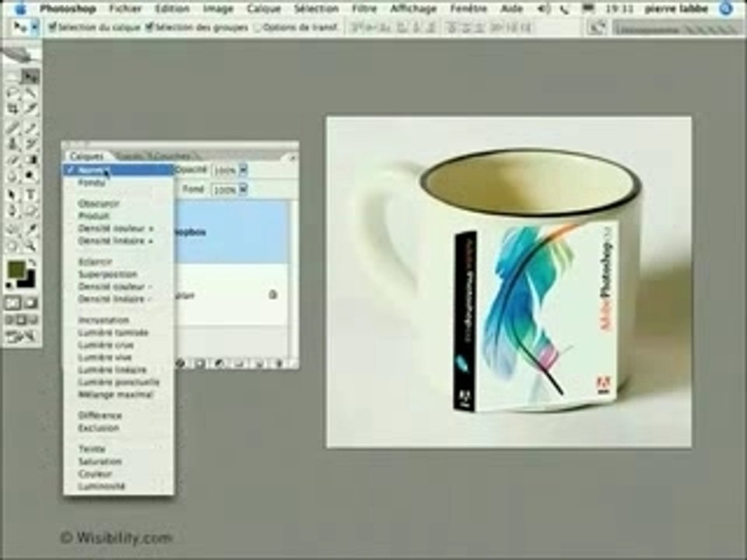
Task: Click the Fond value field
Action: [225, 190]
